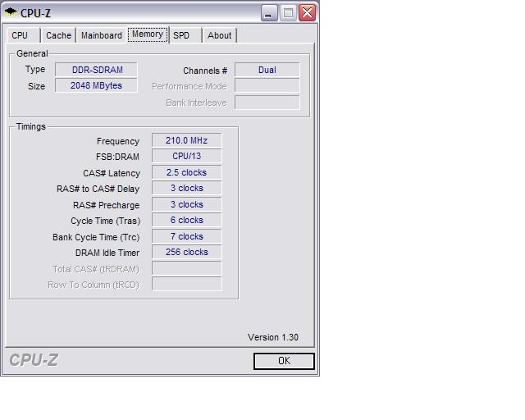Click the General group heading

click(32, 53)
